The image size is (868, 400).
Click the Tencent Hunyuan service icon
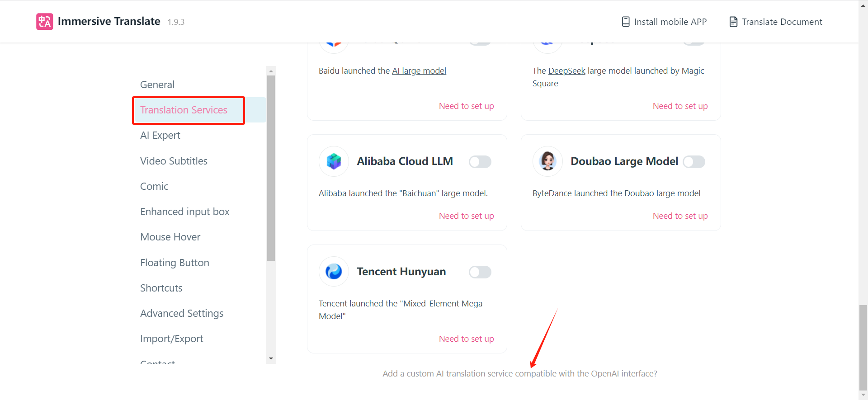[333, 271]
